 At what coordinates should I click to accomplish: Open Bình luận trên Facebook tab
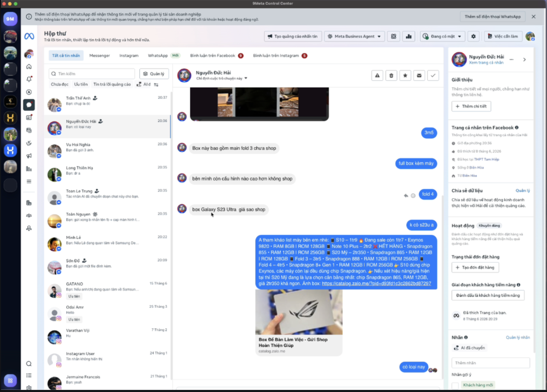click(216, 56)
